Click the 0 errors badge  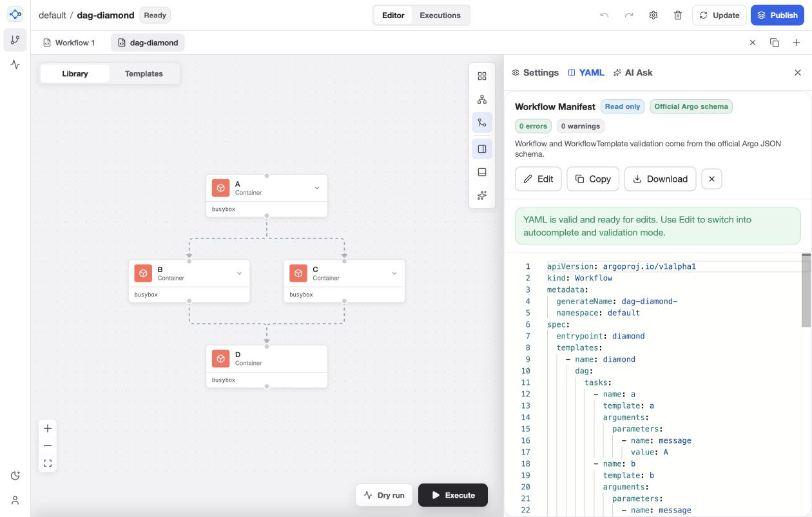[x=533, y=126]
